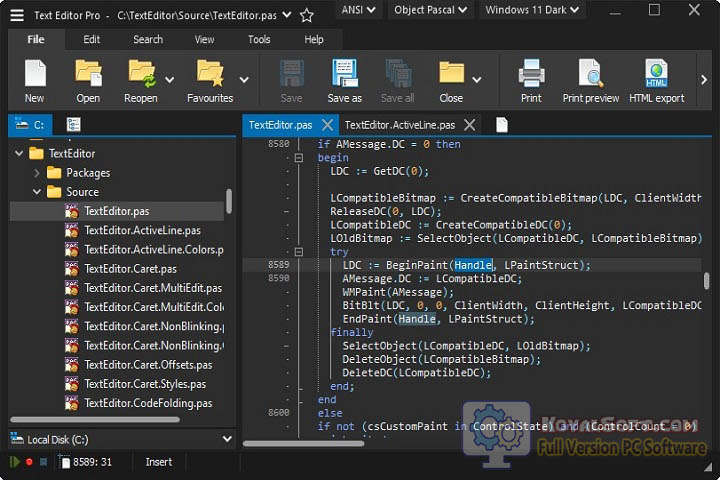The image size is (720, 480).
Task: Select TextEditor.ActiveLine.pas in the file tree
Action: 143,231
